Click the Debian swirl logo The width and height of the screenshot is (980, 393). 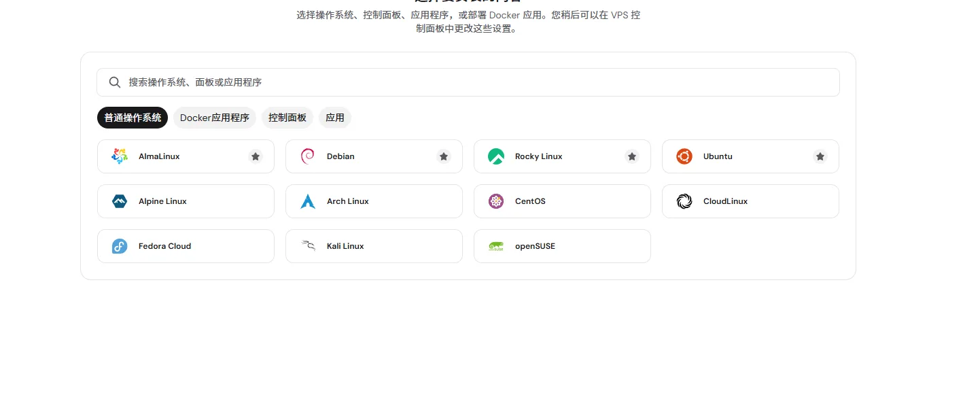tap(307, 156)
